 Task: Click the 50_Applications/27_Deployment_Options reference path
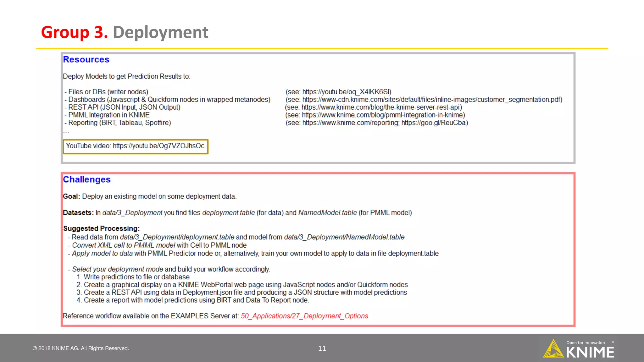tap(304, 316)
